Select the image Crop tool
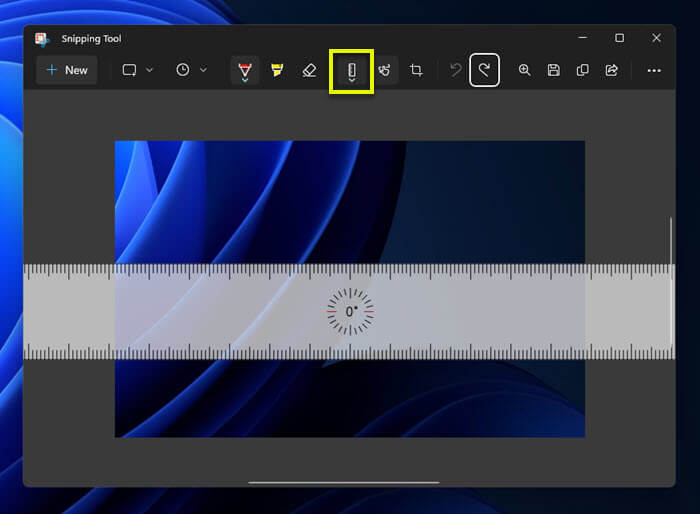 (x=416, y=70)
